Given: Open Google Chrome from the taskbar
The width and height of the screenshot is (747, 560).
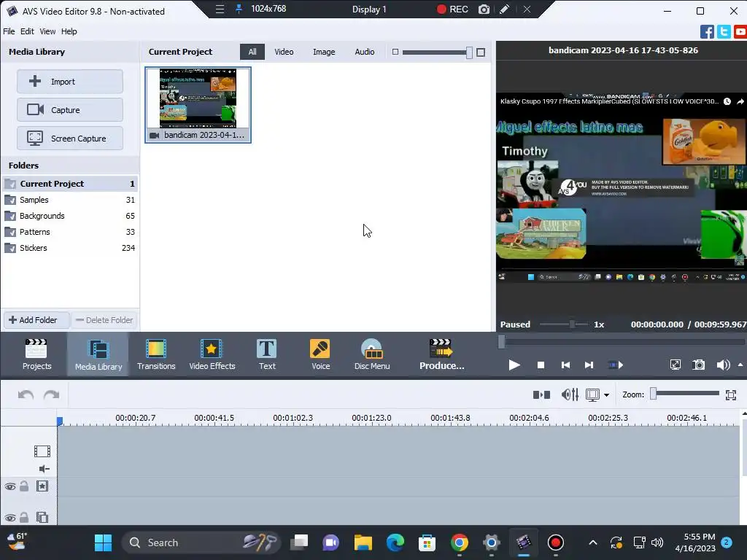Looking at the screenshot, I should tap(460, 542).
